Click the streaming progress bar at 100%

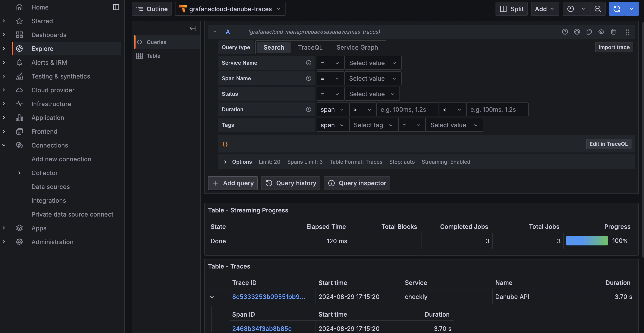[587, 240]
